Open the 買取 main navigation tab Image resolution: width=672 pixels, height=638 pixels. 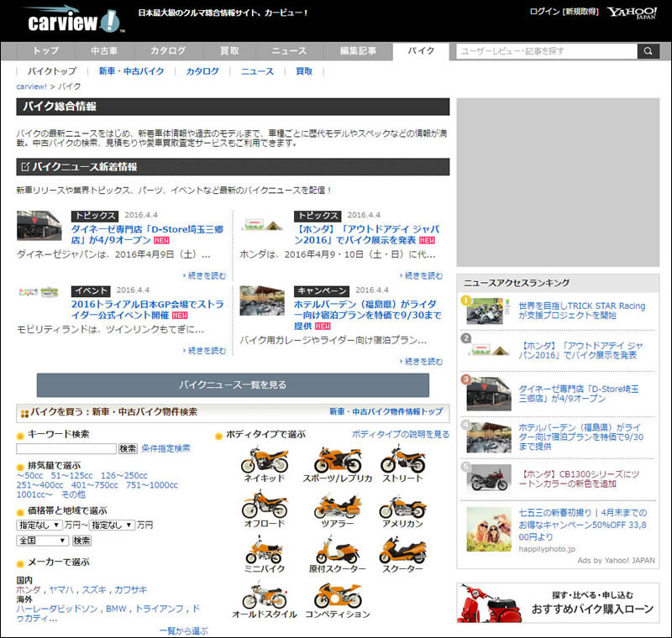click(x=228, y=51)
